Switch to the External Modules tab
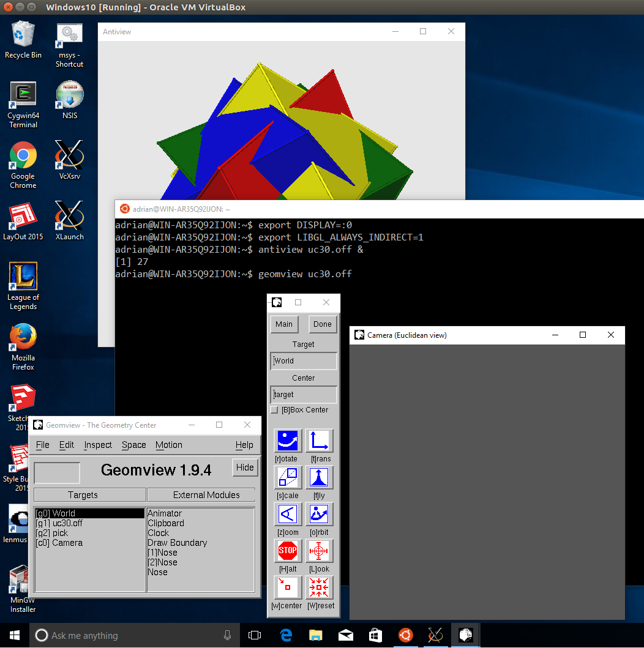 pyautogui.click(x=201, y=494)
